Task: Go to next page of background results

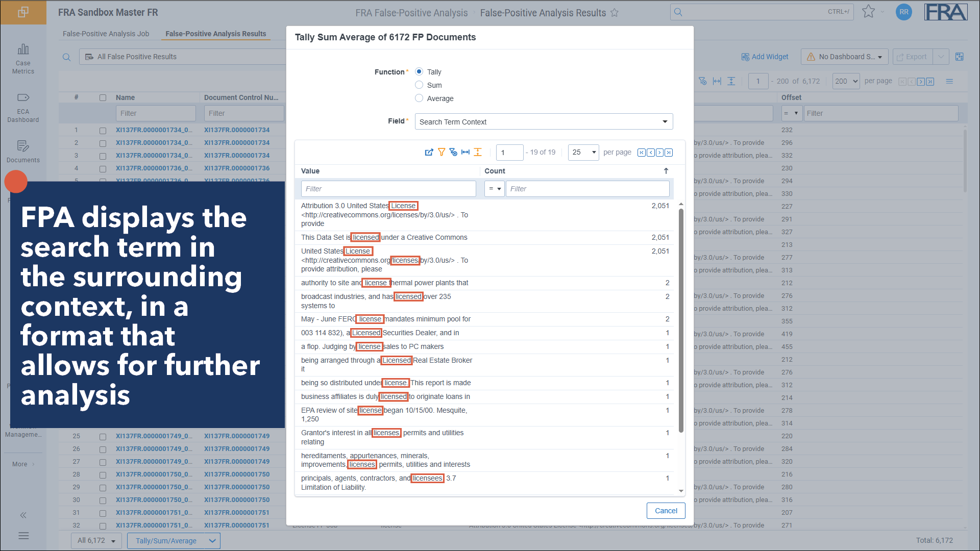Action: 921,82
